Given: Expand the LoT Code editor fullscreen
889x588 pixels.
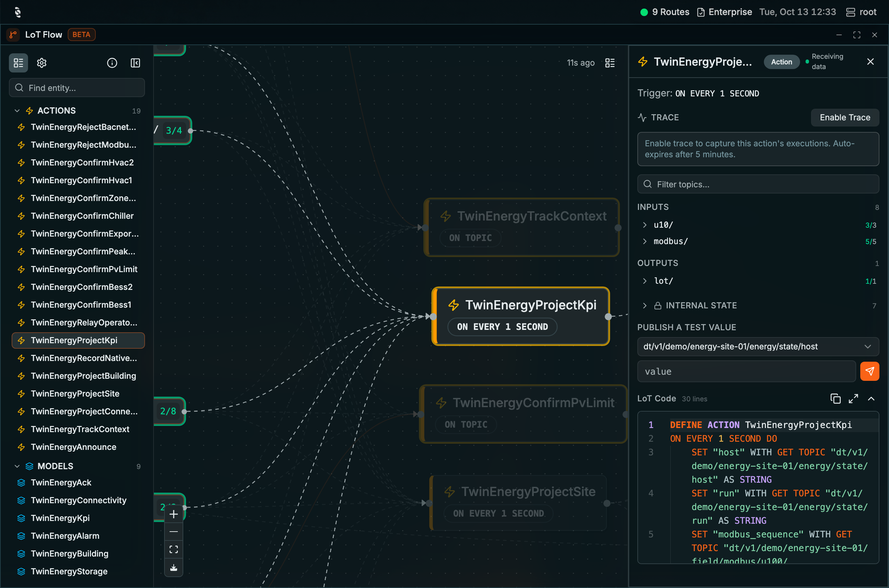Looking at the screenshot, I should 853,399.
